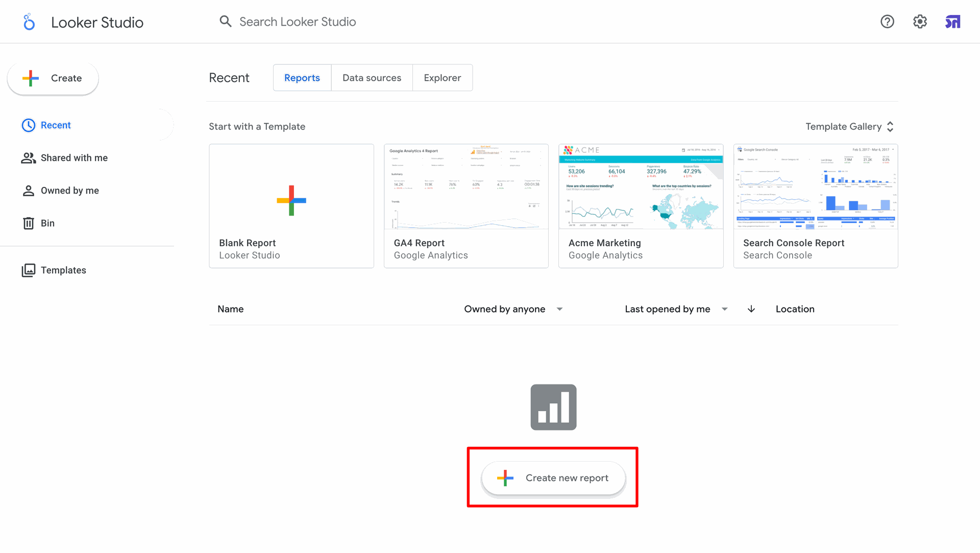Click the sort direction arrow icon
This screenshot has width=980, height=553.
click(751, 309)
